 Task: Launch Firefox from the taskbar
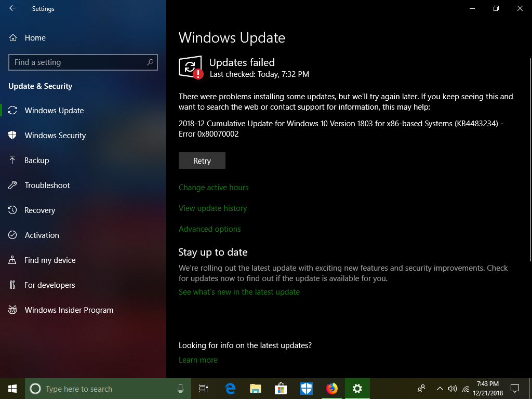(332, 389)
